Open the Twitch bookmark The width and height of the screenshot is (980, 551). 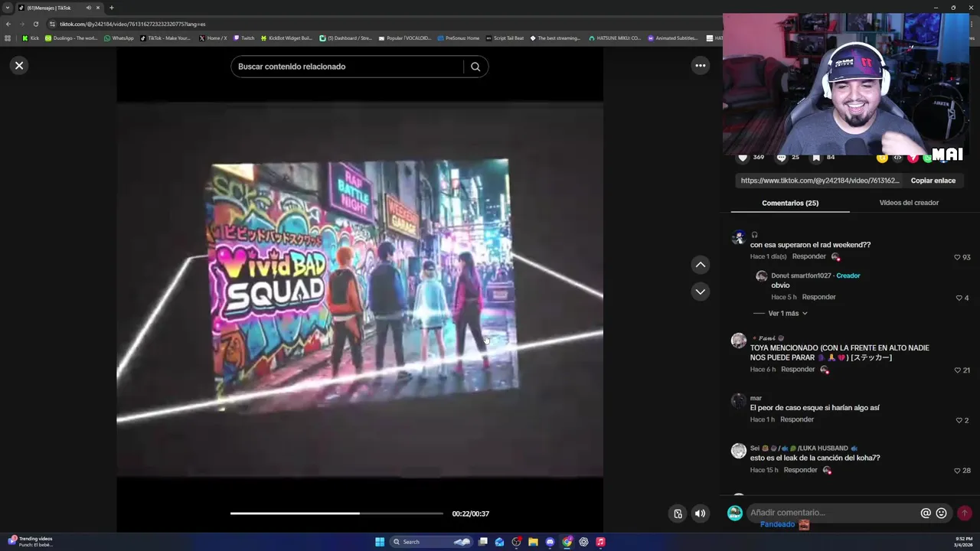coord(244,38)
